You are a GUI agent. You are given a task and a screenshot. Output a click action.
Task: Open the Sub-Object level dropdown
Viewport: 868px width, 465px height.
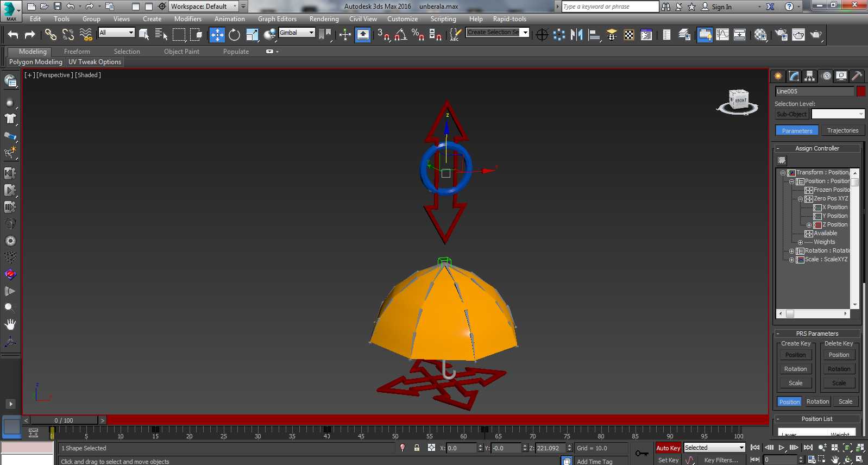coord(838,114)
